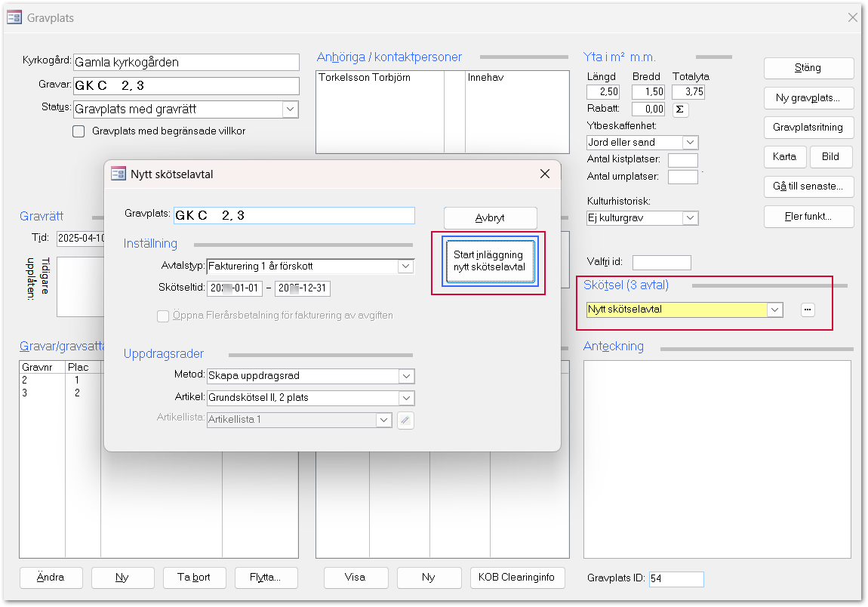Open the Kulturhistorisk dropdown
The width and height of the screenshot is (868, 607).
pos(690,218)
